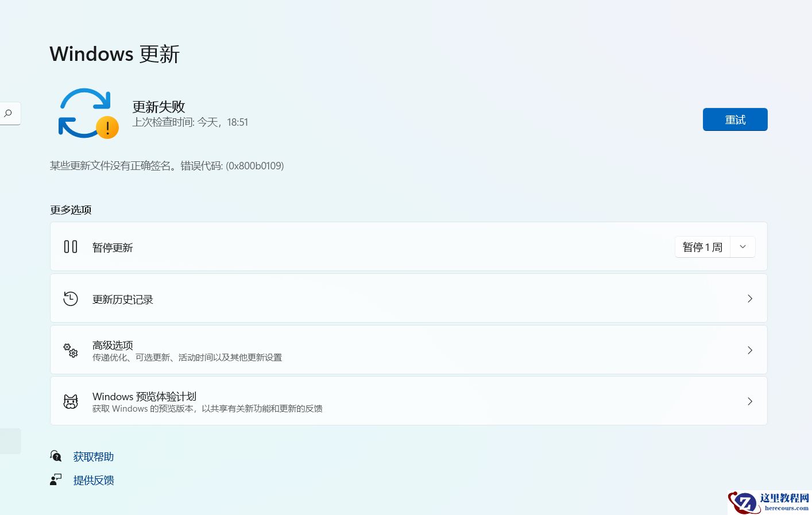The image size is (812, 515).
Task: Click the pause updates icon
Action: pos(70,246)
